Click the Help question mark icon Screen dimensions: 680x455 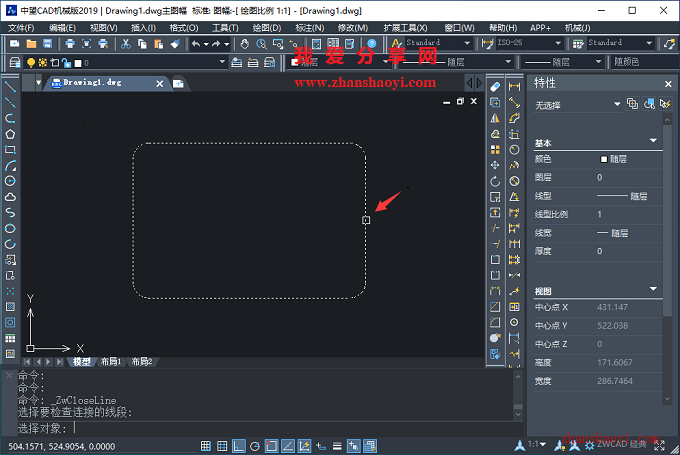372,44
